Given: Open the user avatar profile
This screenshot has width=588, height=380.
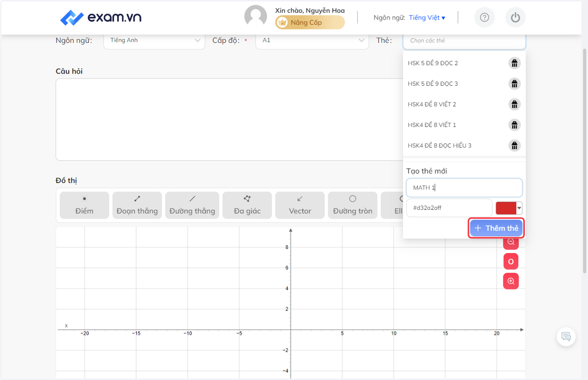Looking at the screenshot, I should tap(256, 17).
